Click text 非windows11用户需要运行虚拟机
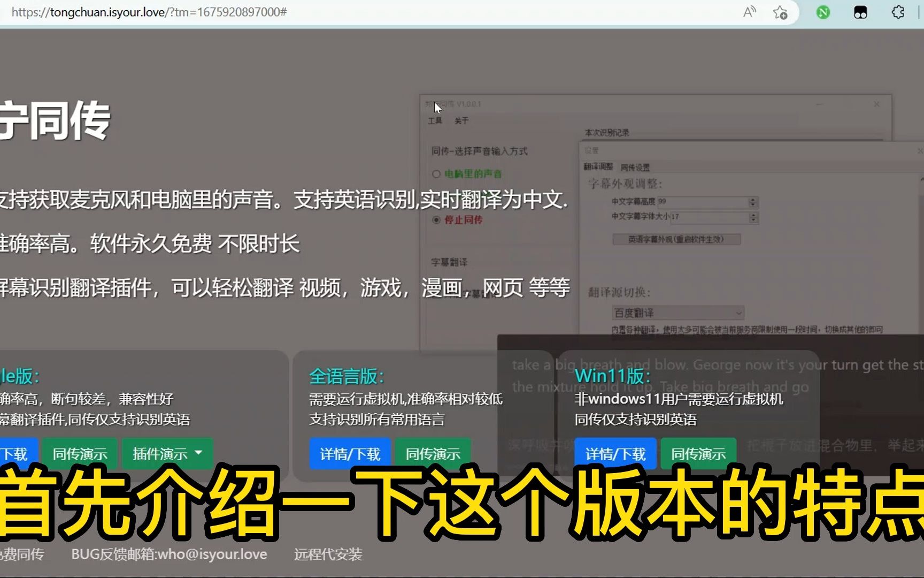The image size is (924, 578). point(679,399)
